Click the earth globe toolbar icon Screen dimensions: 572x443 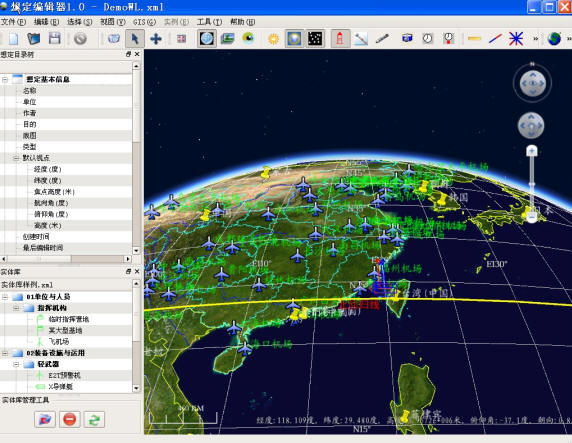click(x=554, y=38)
